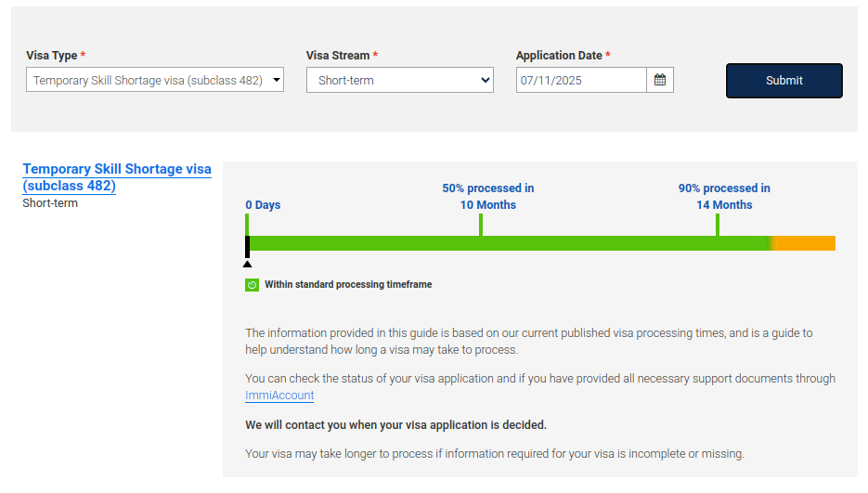This screenshot has height=493, width=868.
Task: Open the calendar date picker icon
Action: [660, 81]
